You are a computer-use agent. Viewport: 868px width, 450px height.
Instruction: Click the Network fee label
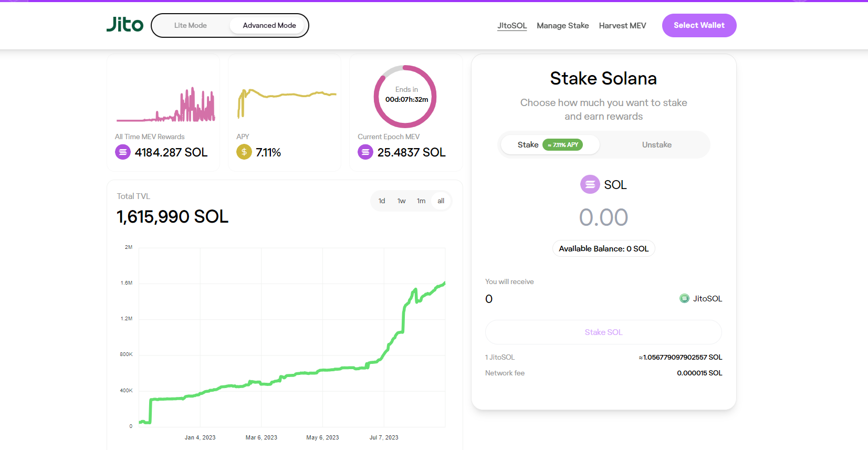click(x=505, y=373)
